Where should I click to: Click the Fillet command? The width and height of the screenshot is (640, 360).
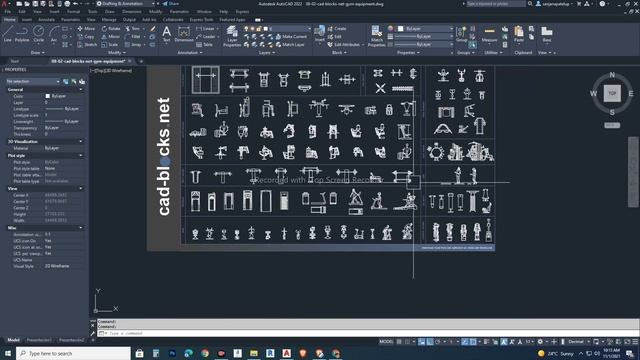(133, 37)
